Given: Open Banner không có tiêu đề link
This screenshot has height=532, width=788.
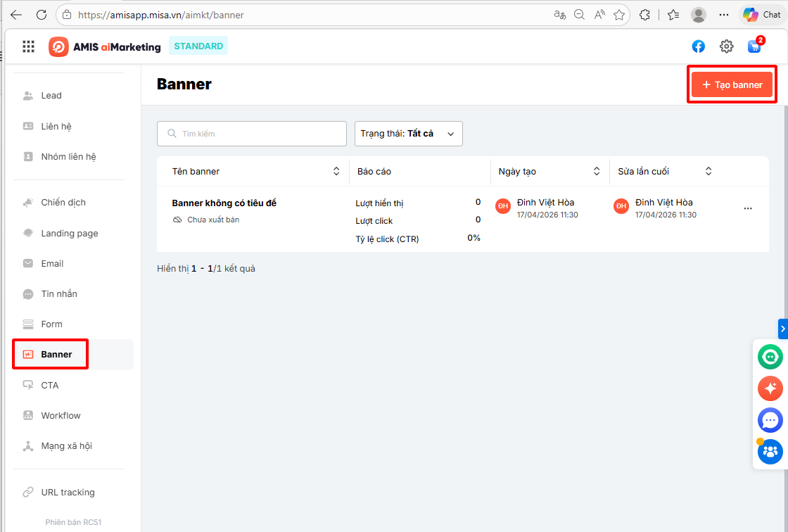Looking at the screenshot, I should [224, 203].
